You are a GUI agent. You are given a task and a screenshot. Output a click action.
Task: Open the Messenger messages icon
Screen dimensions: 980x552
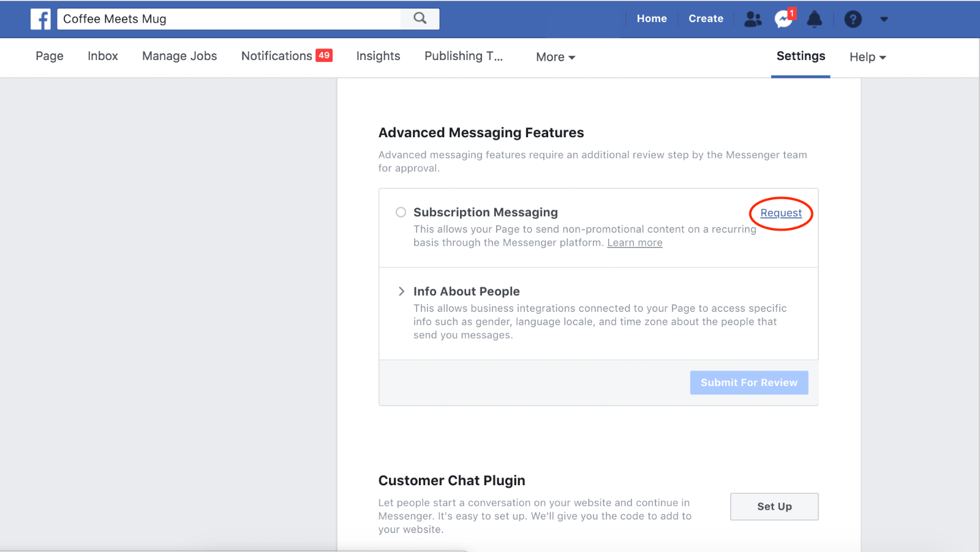(x=783, y=19)
